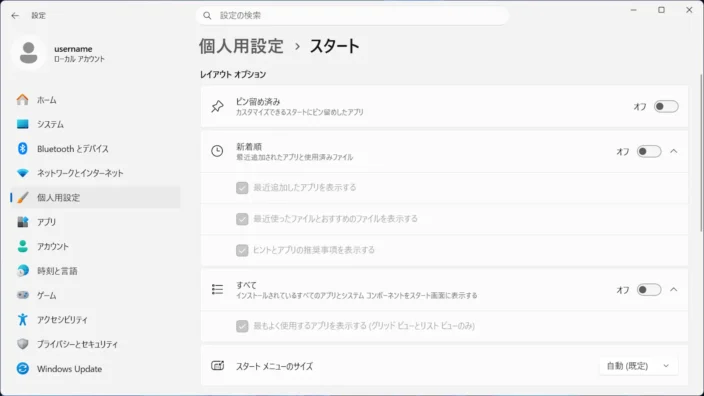Select アプリ in the sidebar
This screenshot has width=704, height=396.
pyautogui.click(x=95, y=222)
